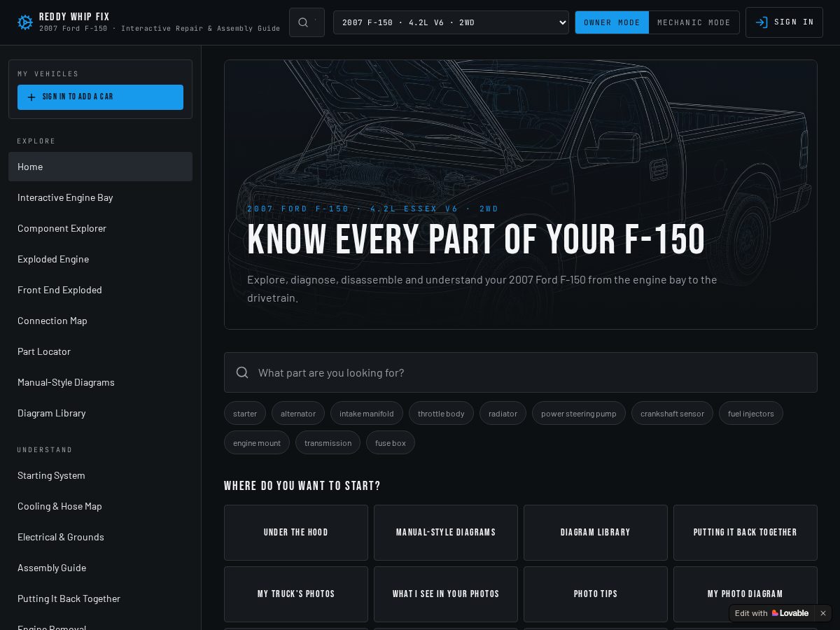Image resolution: width=840 pixels, height=630 pixels.
Task: Select the engine mount chip
Action: (257, 443)
